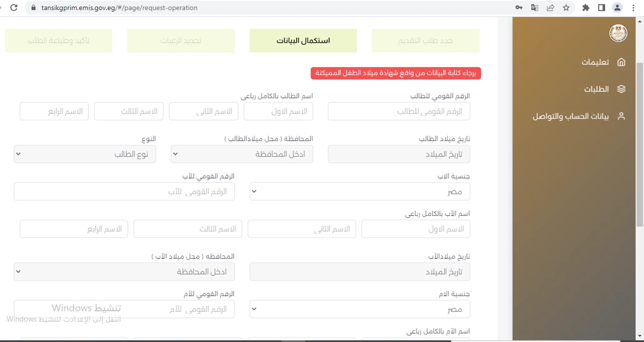Open the browser profile avatar
644x342 pixels.
click(x=617, y=8)
